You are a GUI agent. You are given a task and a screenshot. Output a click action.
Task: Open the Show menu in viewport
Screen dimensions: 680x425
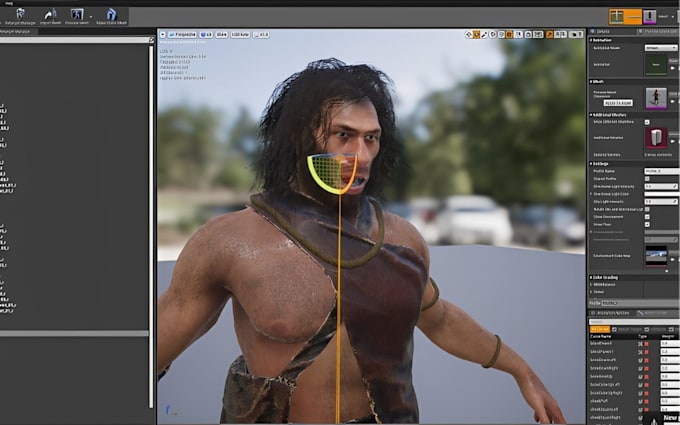tap(222, 34)
